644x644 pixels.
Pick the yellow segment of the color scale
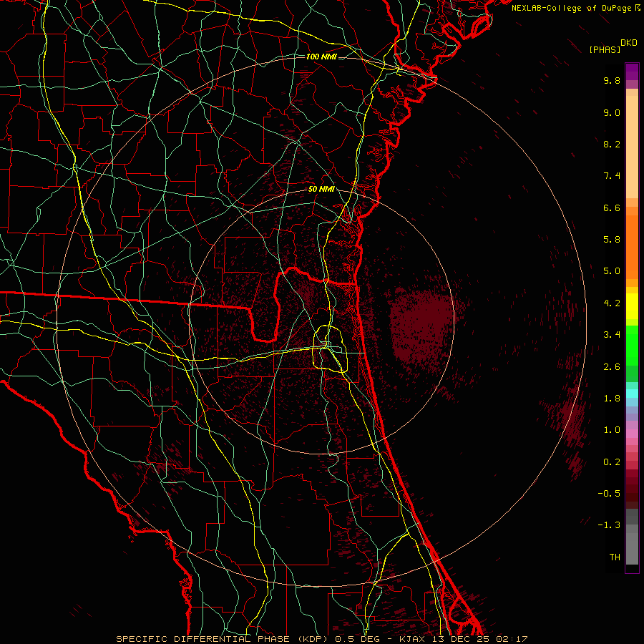click(632, 306)
